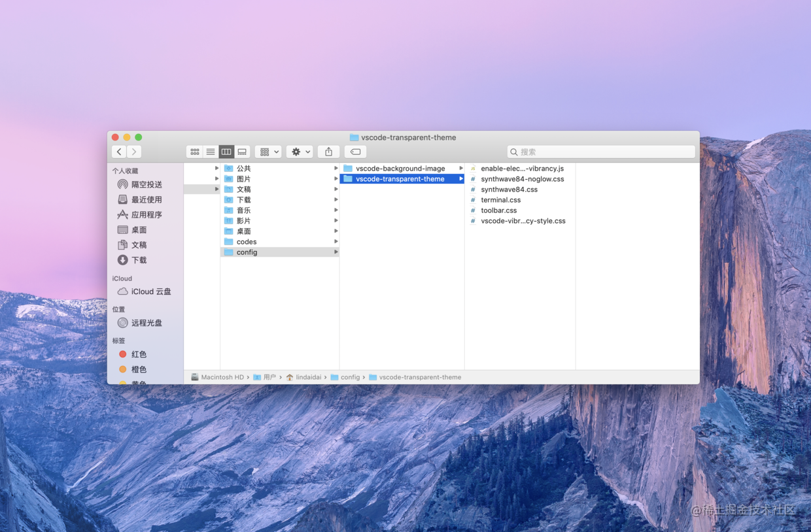This screenshot has height=532, width=811.
Task: Focus the 搜索 search field
Action: (601, 152)
